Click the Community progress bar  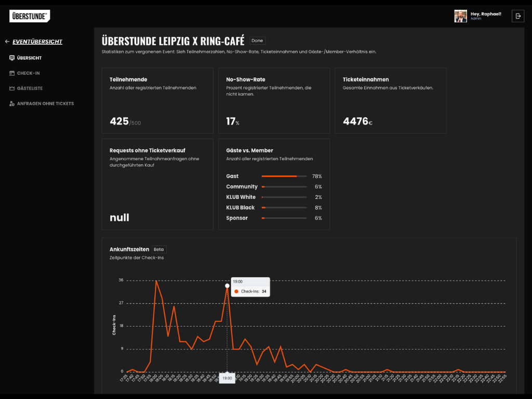284,187
